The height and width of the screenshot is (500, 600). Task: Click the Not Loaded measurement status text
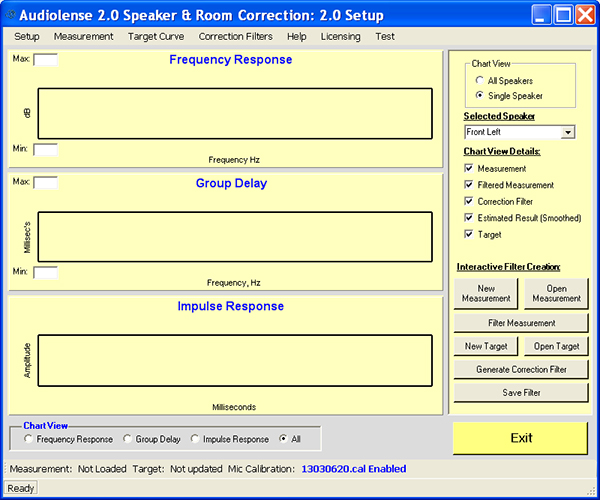102,469
